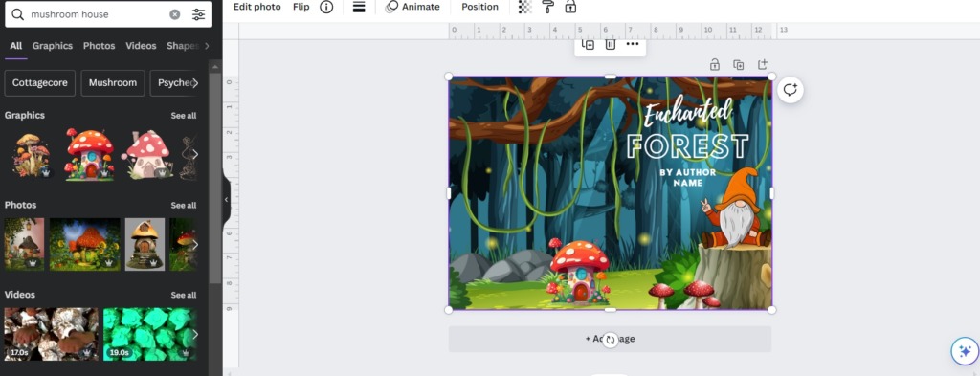Viewport: 980px width, 376px height.
Task: Select the Cottagecore keyword chip
Action: point(40,83)
